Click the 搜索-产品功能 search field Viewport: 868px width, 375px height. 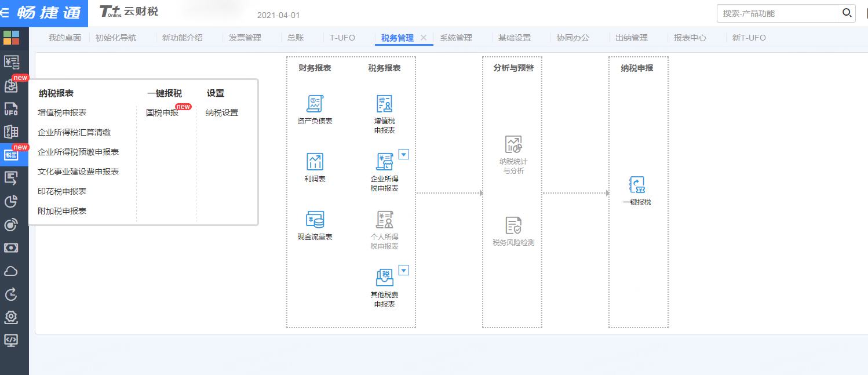click(x=778, y=13)
